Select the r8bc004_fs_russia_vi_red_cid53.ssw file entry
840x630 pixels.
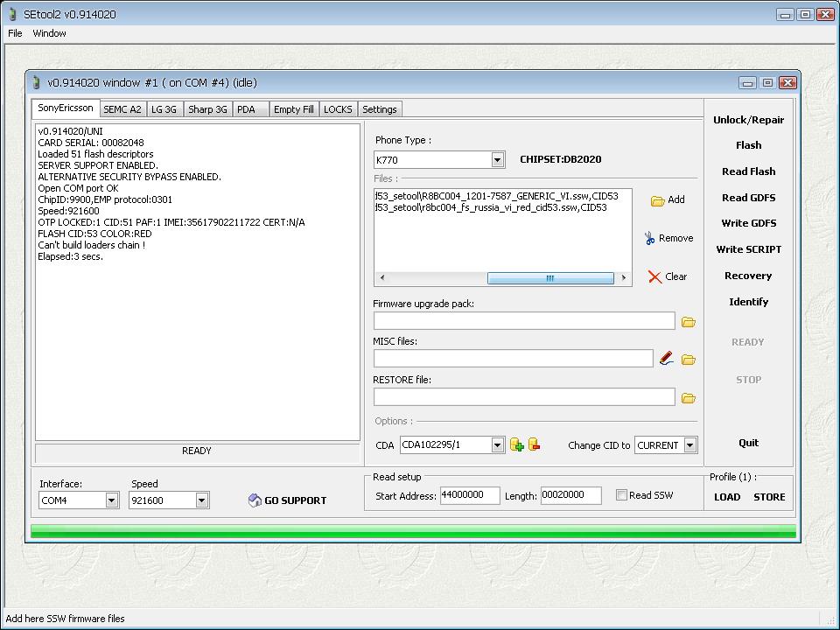pos(491,207)
